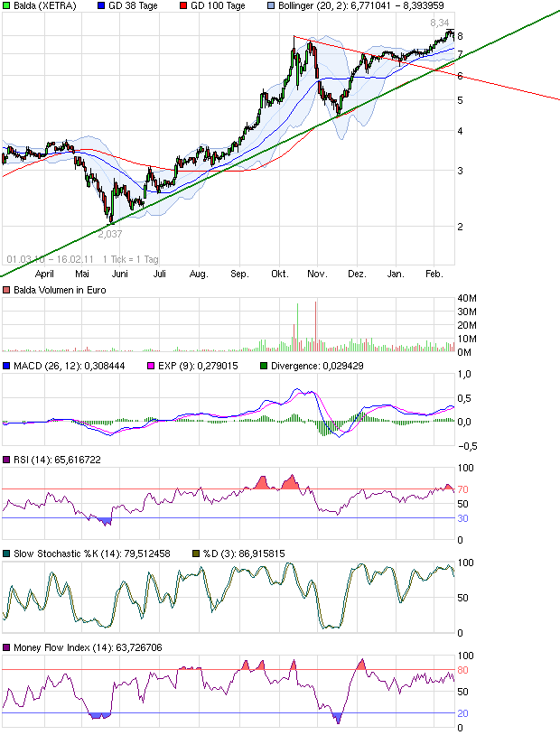Click the %D (3): 86,915815 text

[244, 554]
